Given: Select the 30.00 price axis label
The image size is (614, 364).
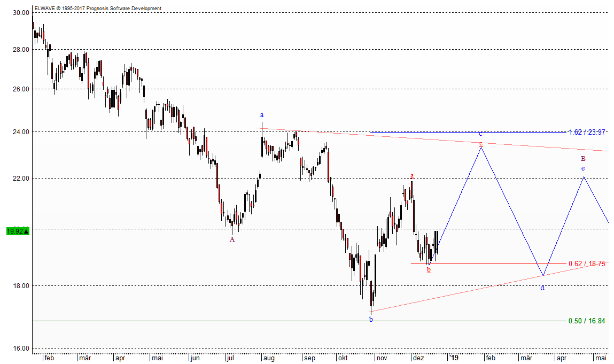Looking at the screenshot, I should coord(21,12).
